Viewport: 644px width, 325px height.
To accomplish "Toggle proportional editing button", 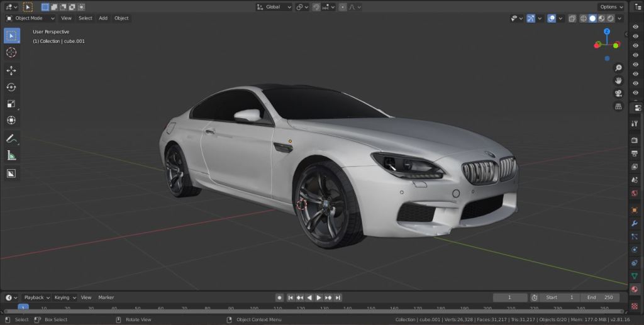I will [x=342, y=7].
